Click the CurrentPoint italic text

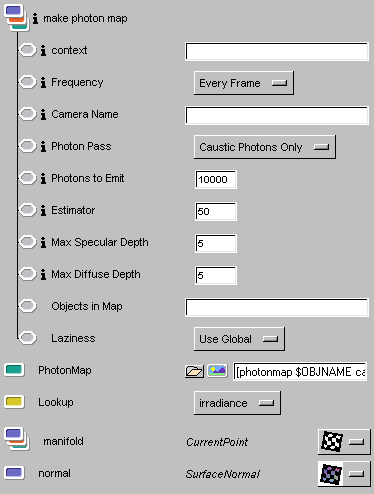point(217,442)
